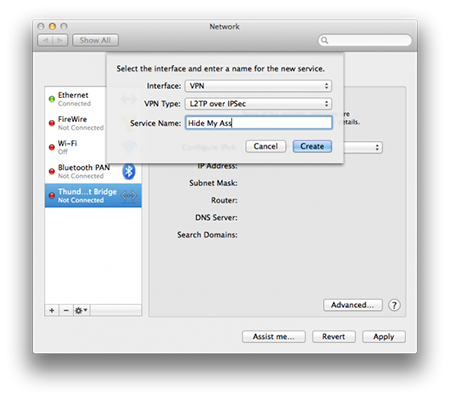
Task: Click Show All in toolbar
Action: pyautogui.click(x=95, y=40)
